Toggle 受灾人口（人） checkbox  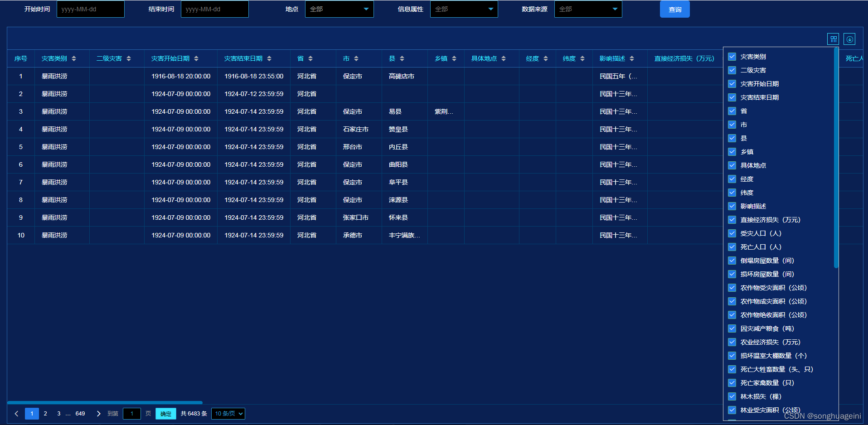(732, 233)
